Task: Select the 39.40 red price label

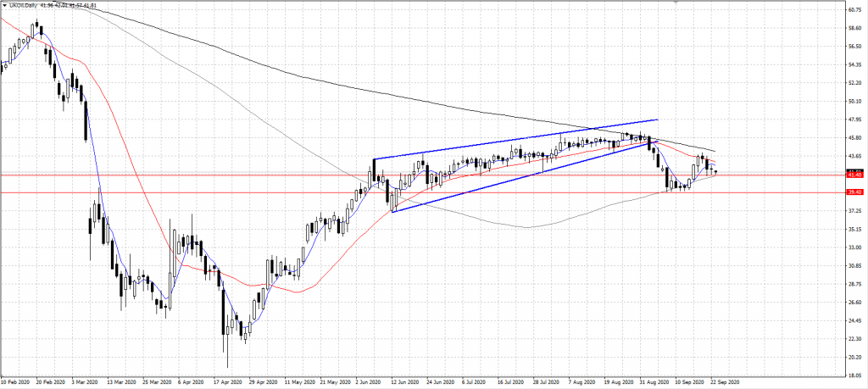Action: tap(854, 192)
